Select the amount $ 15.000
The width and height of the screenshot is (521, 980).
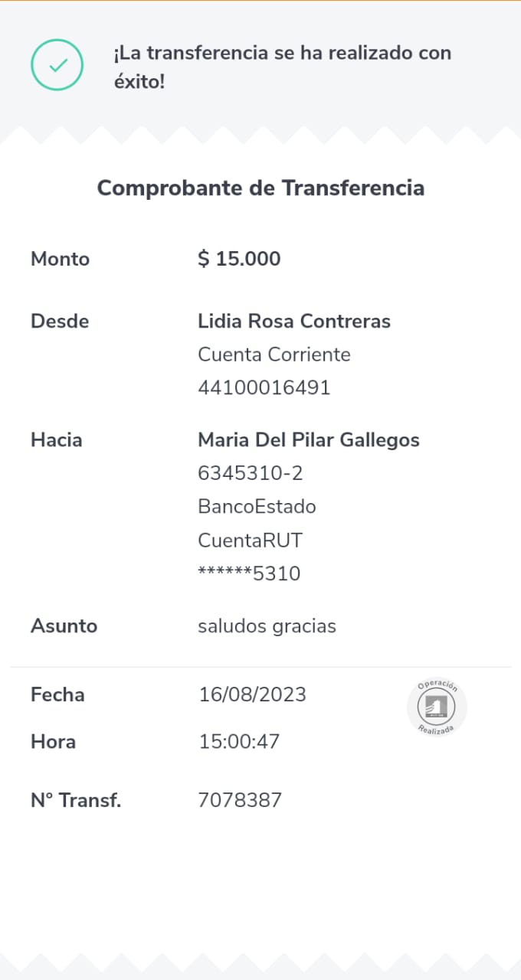click(239, 259)
